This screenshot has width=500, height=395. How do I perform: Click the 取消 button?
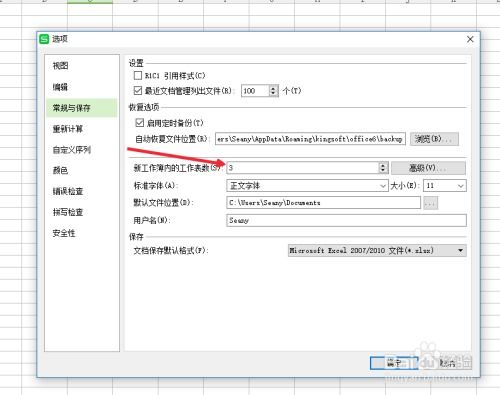point(448,363)
